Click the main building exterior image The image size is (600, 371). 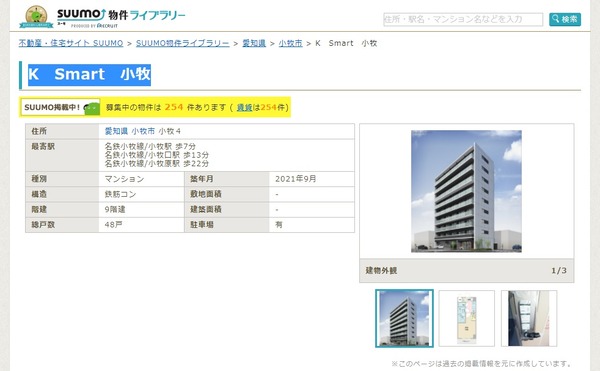466,191
